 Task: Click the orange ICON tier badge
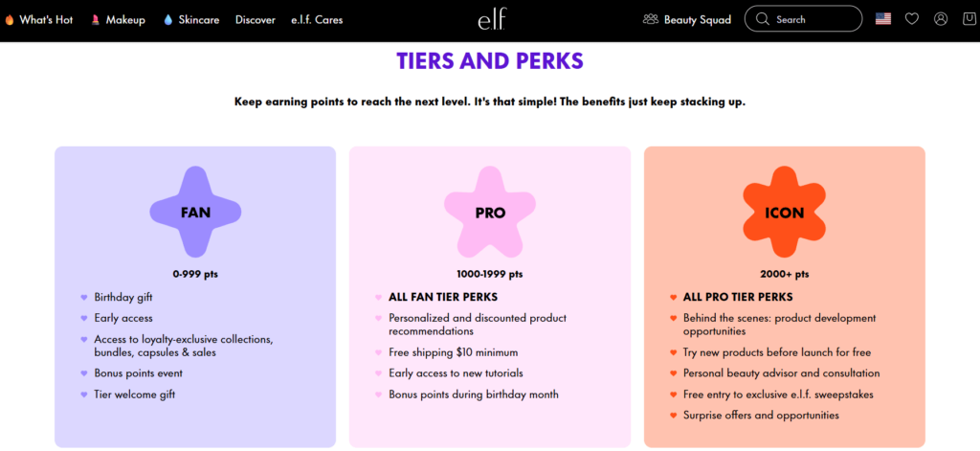[785, 212]
